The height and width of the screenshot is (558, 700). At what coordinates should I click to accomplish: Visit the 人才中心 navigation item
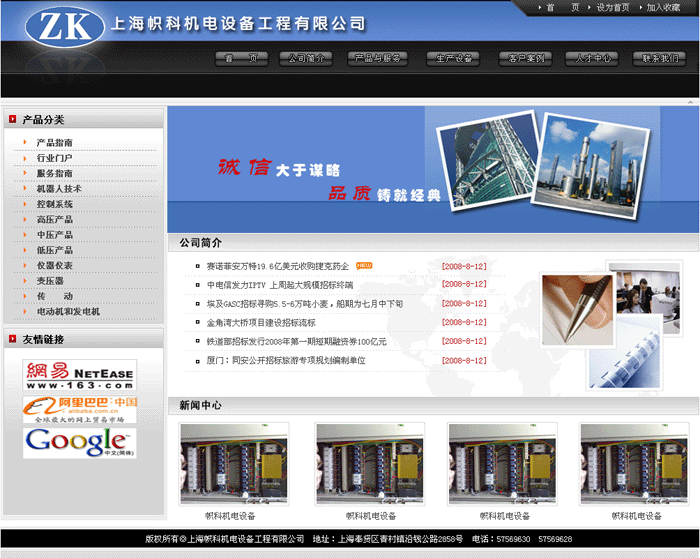click(592, 58)
